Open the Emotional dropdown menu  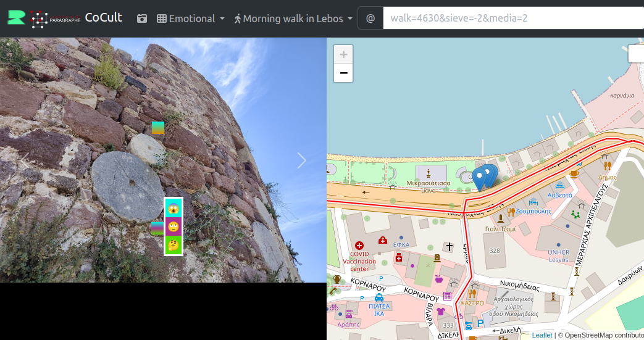coord(190,19)
